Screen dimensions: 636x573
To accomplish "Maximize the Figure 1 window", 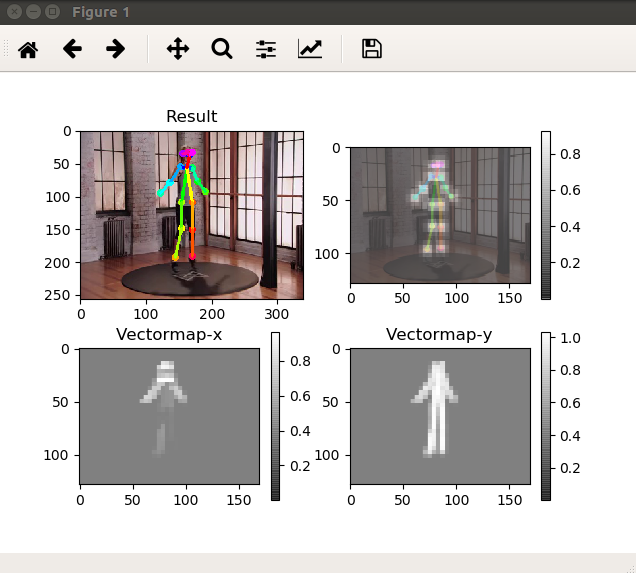I will click(52, 12).
